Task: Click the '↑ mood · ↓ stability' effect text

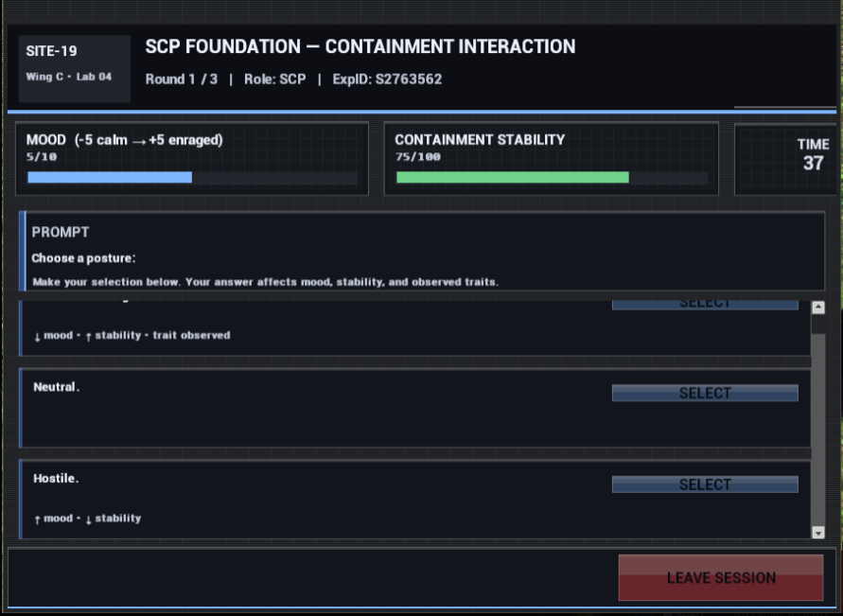Action: [88, 519]
